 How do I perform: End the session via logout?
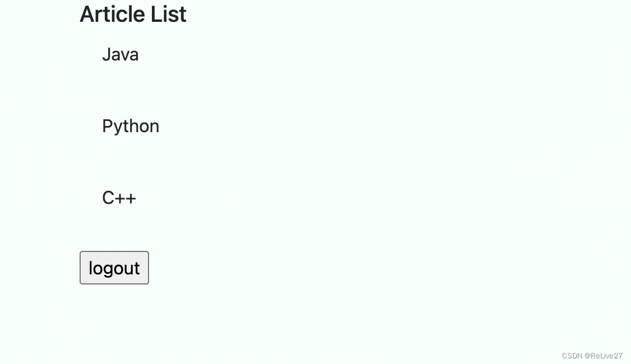coord(114,268)
